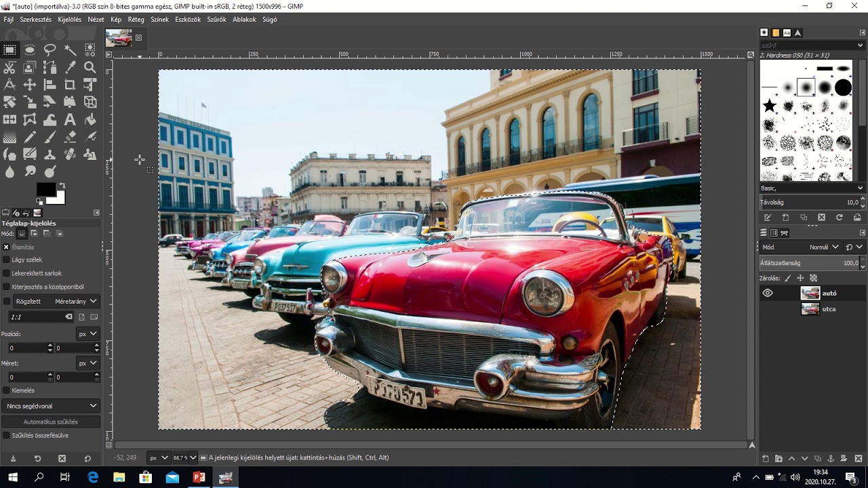Swap foreground and background colors

[x=62, y=185]
